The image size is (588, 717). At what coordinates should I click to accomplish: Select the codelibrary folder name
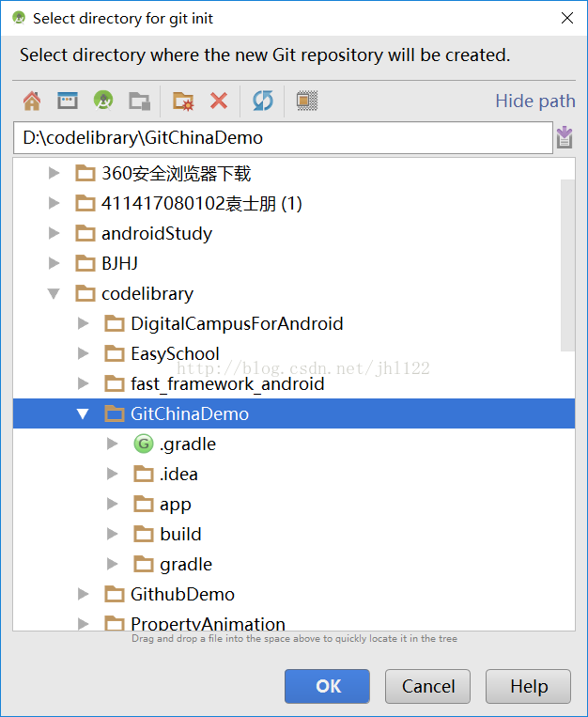coord(147,294)
